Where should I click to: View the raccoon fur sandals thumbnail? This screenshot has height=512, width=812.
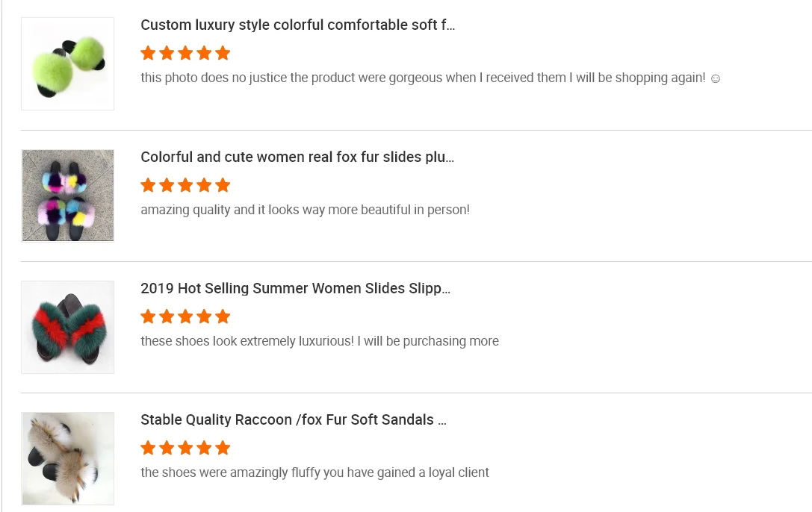click(67, 458)
